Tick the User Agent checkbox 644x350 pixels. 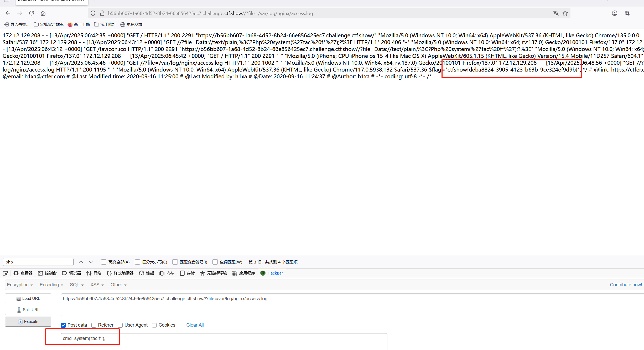point(120,325)
